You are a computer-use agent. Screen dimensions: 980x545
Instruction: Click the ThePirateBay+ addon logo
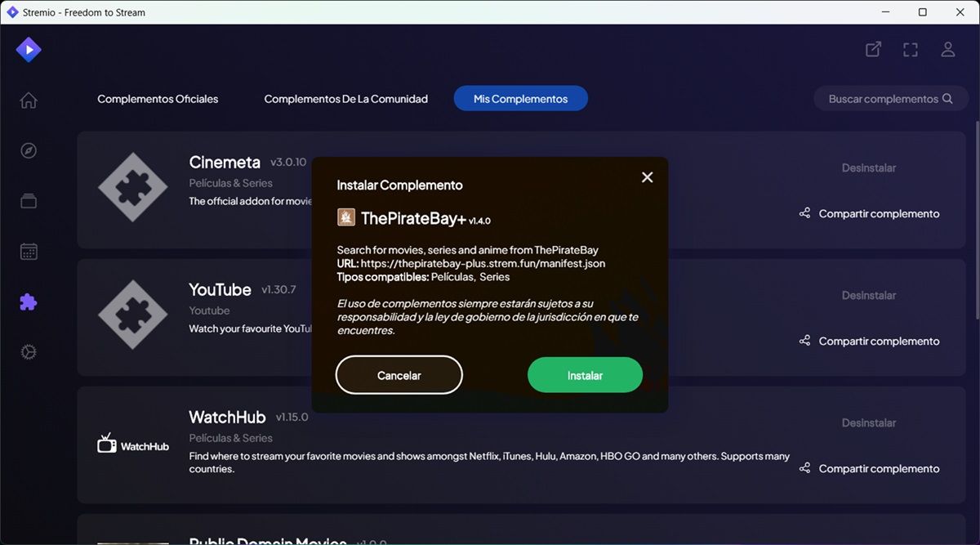pos(346,218)
